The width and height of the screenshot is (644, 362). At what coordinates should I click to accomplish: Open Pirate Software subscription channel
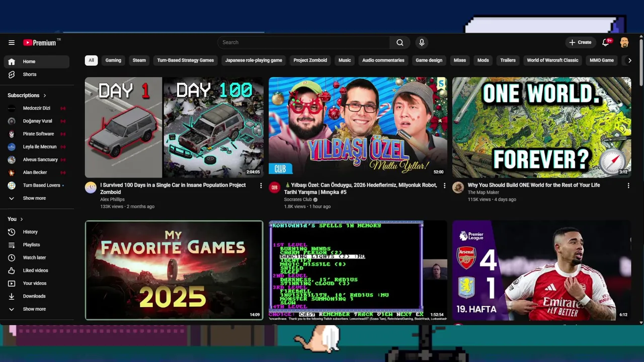coord(36,134)
